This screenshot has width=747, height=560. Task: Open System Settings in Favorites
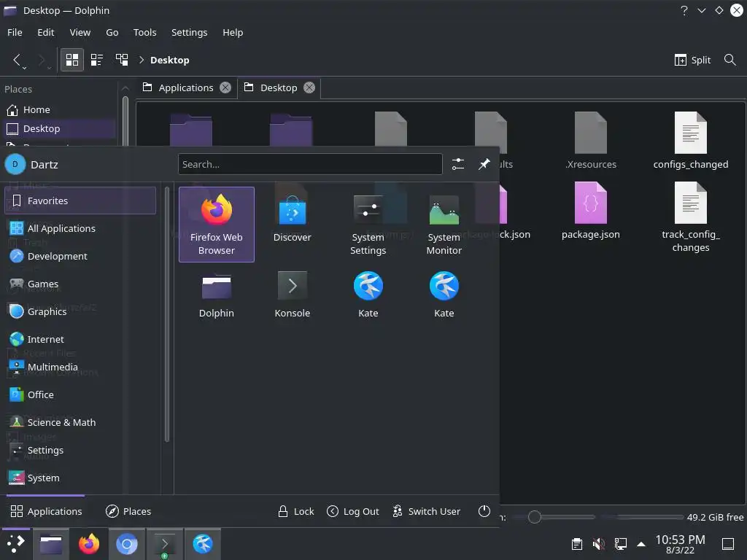(368, 225)
